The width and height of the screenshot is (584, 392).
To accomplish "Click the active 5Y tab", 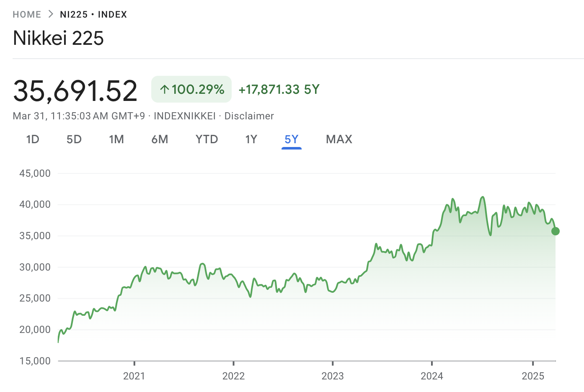I will 292,139.
